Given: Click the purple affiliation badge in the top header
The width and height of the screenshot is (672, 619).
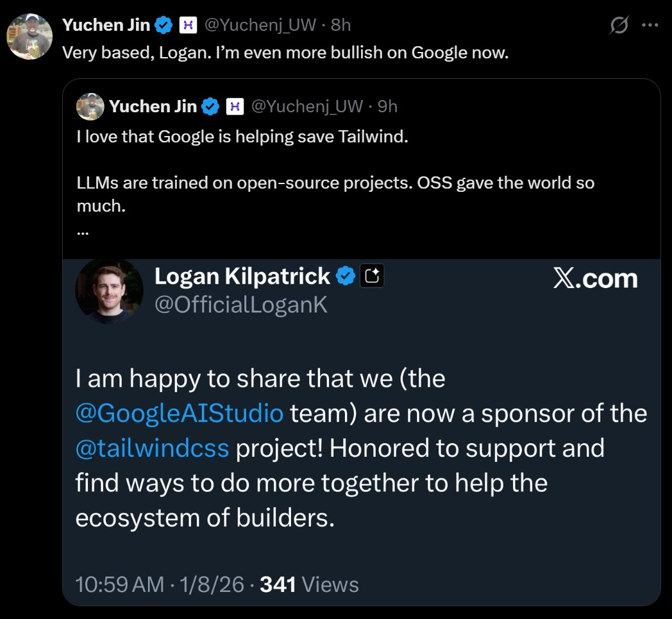Looking at the screenshot, I should [187, 25].
